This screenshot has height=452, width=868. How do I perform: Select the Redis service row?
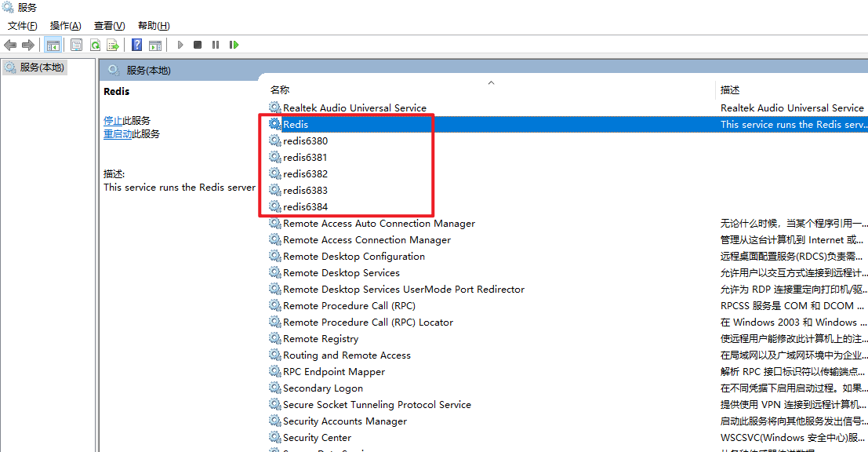point(568,125)
